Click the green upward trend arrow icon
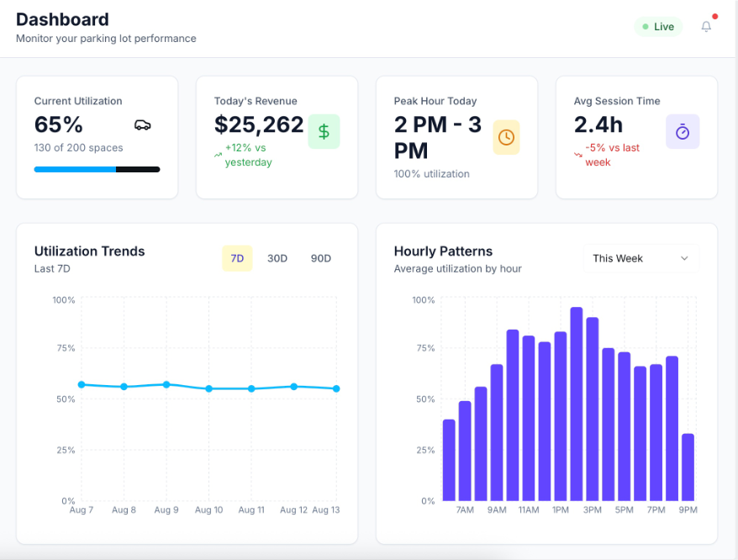The width and height of the screenshot is (738, 560). coord(218,155)
